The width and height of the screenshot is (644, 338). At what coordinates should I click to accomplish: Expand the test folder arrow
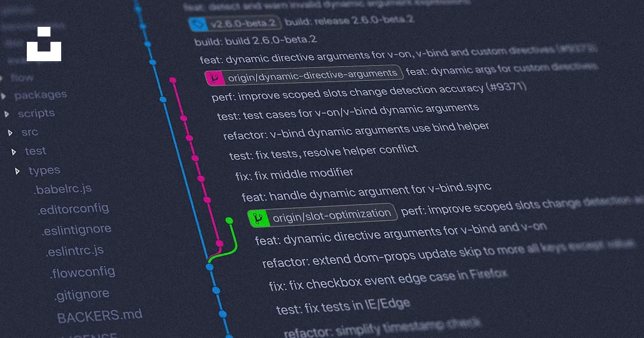[14, 152]
